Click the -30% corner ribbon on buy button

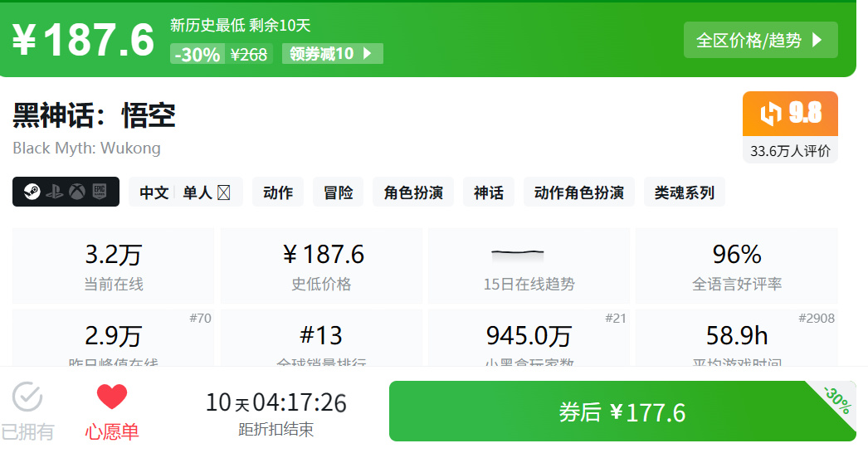[837, 401]
